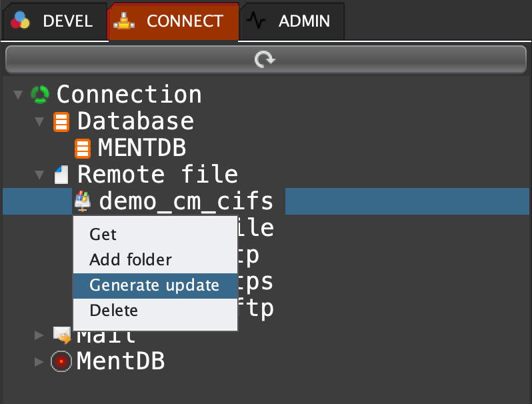The height and width of the screenshot is (404, 532).
Task: Choose Add folder from context menu
Action: 131,260
